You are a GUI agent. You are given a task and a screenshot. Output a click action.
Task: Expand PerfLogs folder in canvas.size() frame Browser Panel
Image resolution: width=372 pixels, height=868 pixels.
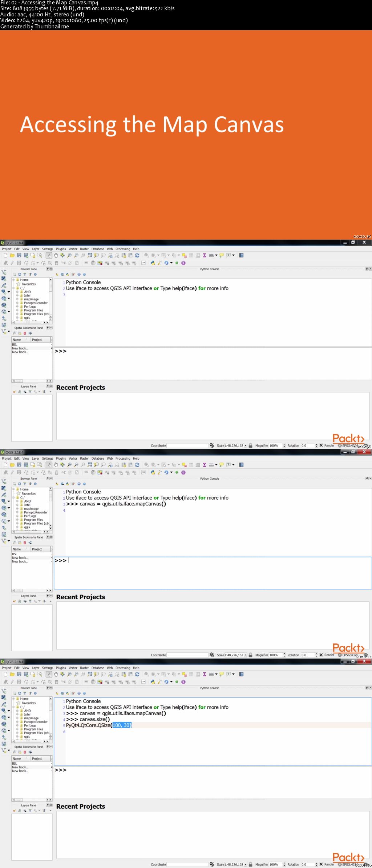[x=17, y=725]
